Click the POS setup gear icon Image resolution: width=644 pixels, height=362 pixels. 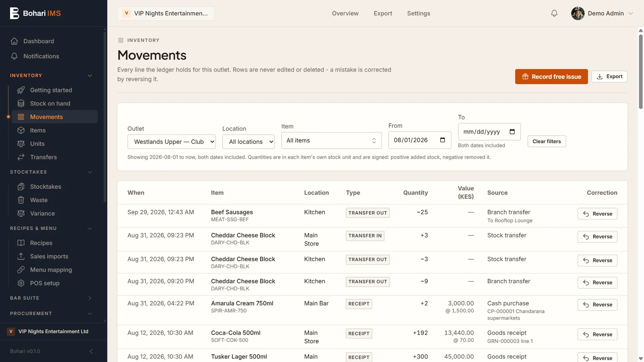tap(21, 283)
